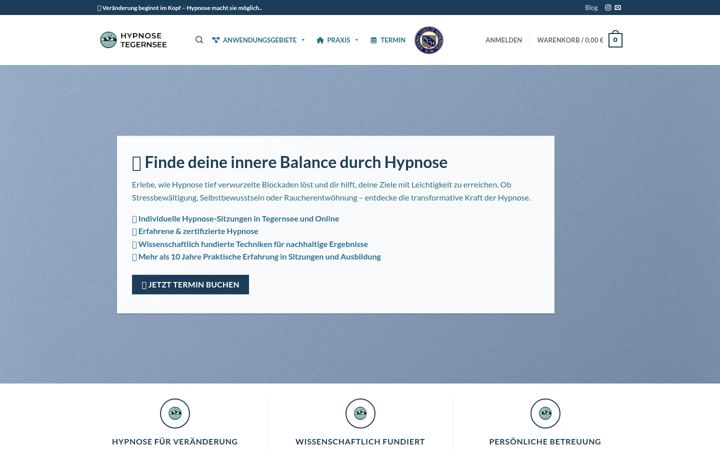Expand the Praxis dropdown arrow
The width and height of the screenshot is (720, 450).
(x=356, y=40)
